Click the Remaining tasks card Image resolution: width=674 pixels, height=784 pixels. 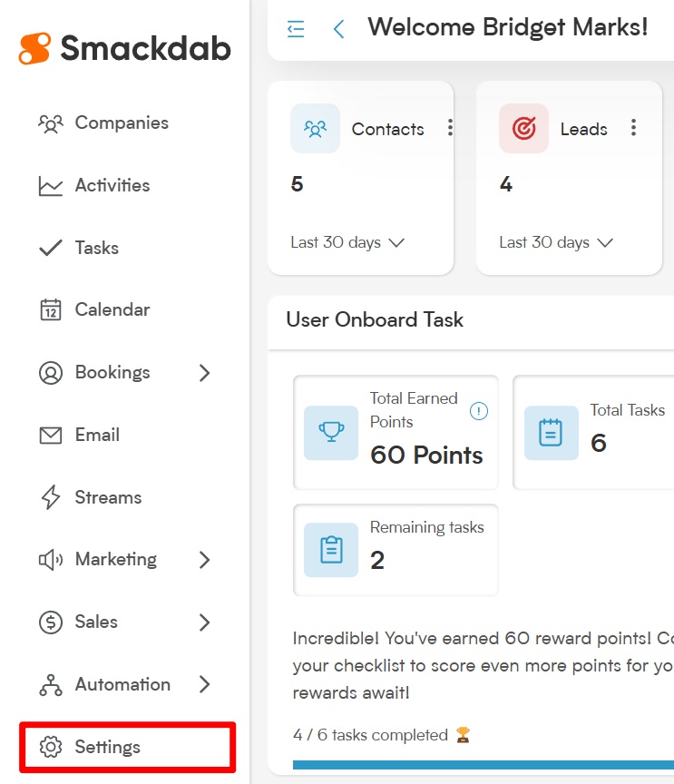click(396, 550)
